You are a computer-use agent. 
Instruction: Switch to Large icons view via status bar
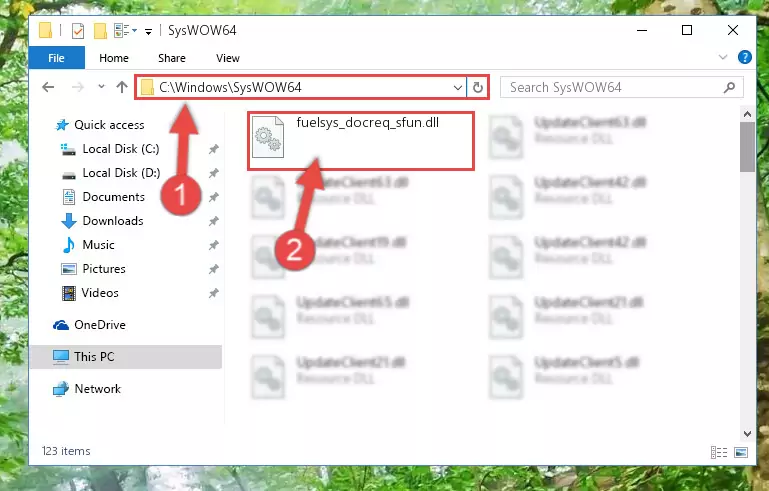tap(741, 452)
